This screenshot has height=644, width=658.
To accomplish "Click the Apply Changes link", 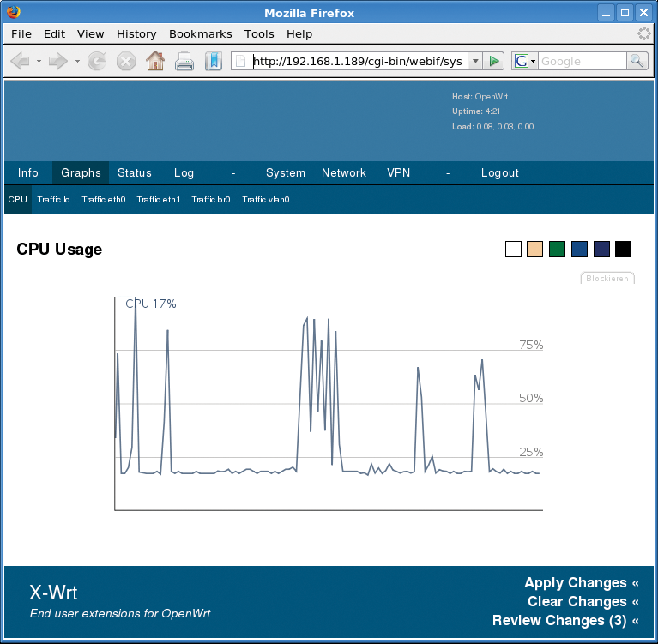I will tap(581, 583).
